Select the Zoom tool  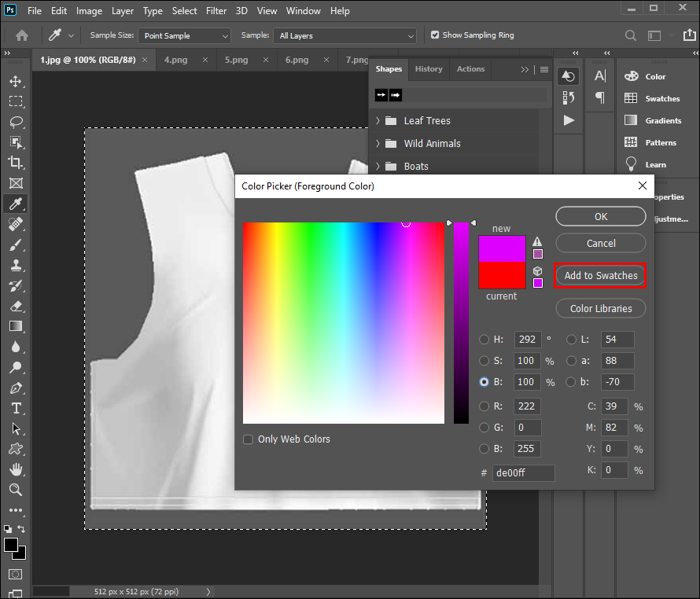16,490
